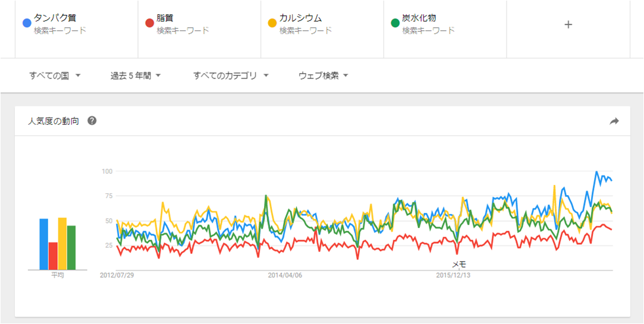Click the メモ note marker on chart
Image resolution: width=644 pixels, height=324 pixels.
458,264
